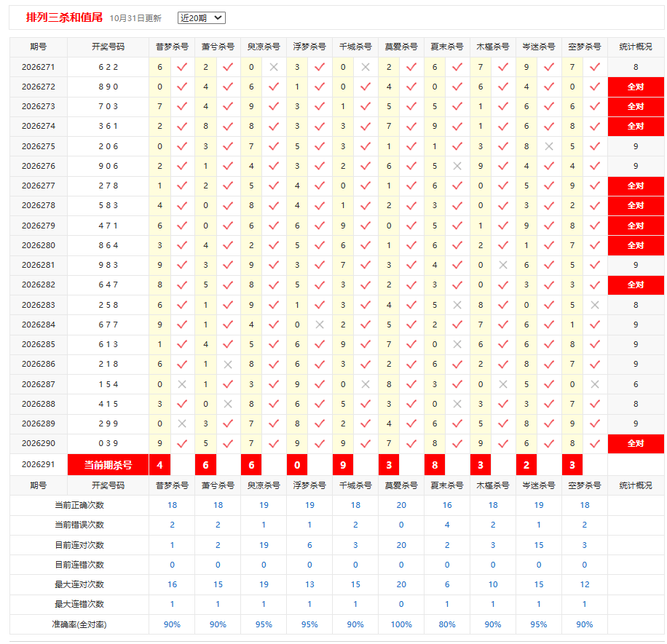Click the top 臾凉杀号 column header
The image size is (667, 644).
[264, 47]
